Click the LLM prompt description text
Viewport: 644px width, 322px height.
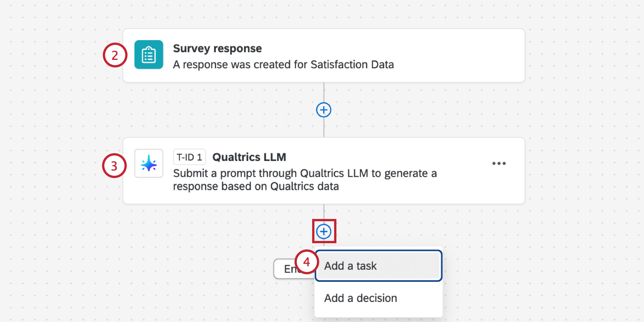point(305,180)
